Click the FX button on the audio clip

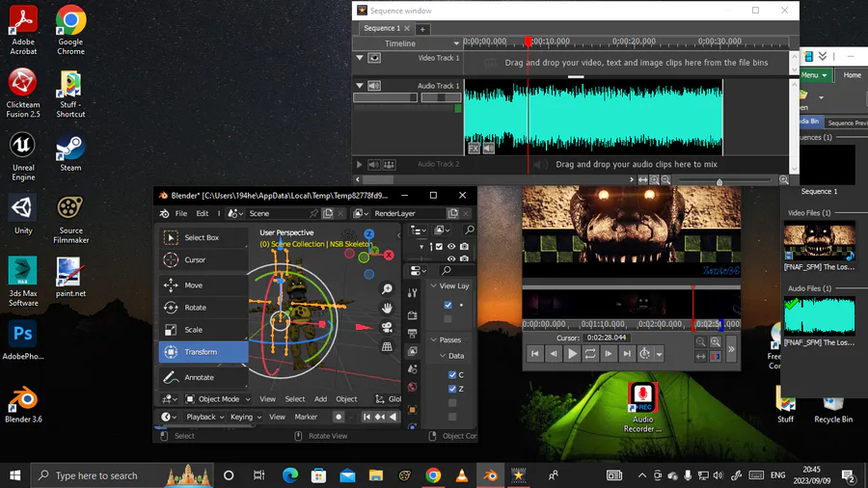(x=474, y=149)
